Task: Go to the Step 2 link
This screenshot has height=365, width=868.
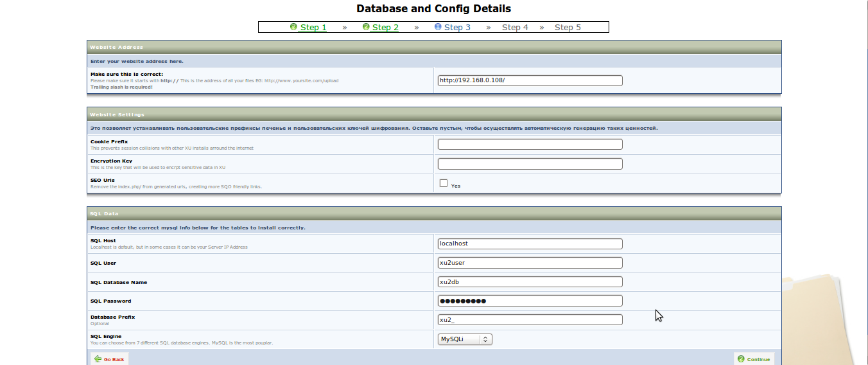Action: click(385, 28)
